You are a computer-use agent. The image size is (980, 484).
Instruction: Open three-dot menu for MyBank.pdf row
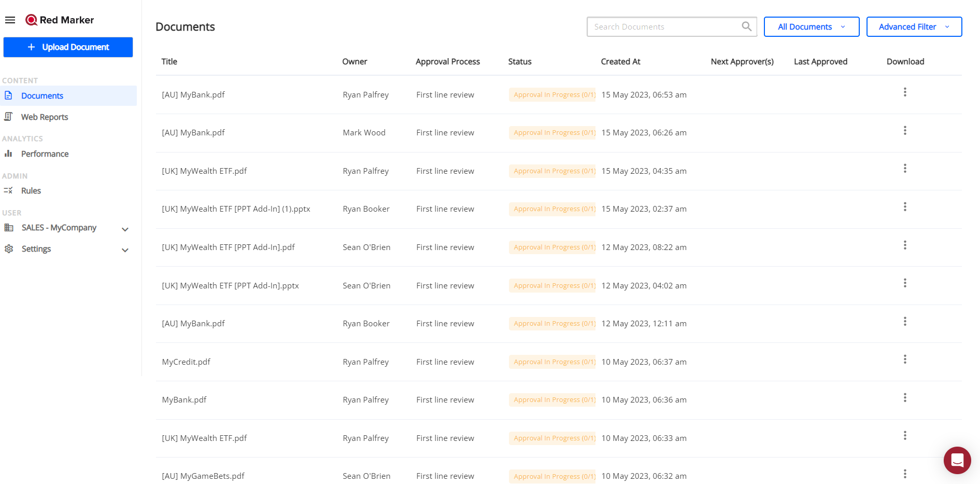(905, 398)
